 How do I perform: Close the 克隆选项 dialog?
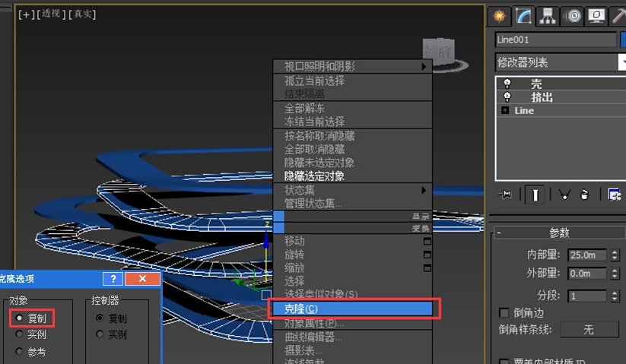coord(142,279)
